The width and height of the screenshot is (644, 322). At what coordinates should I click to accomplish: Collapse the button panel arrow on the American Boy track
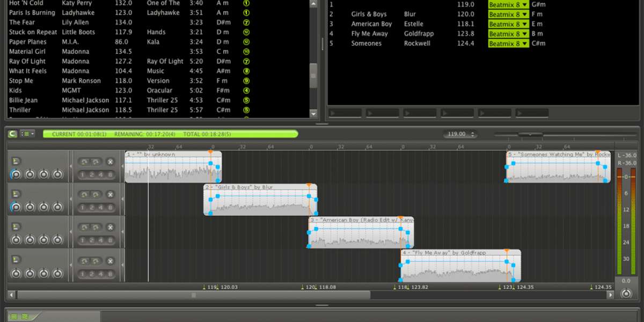[x=122, y=232]
